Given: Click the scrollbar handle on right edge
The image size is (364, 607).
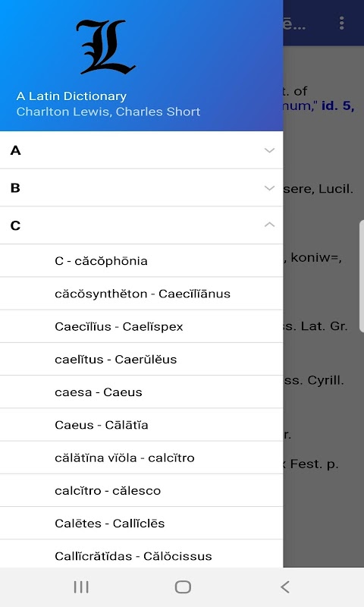Looking at the screenshot, I should [x=361, y=276].
